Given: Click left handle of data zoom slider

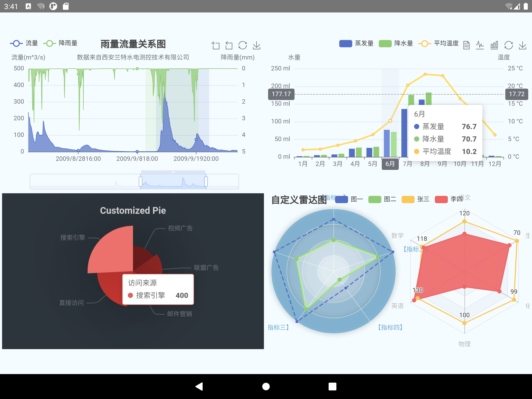Looking at the screenshot, I should pyautogui.click(x=141, y=182).
